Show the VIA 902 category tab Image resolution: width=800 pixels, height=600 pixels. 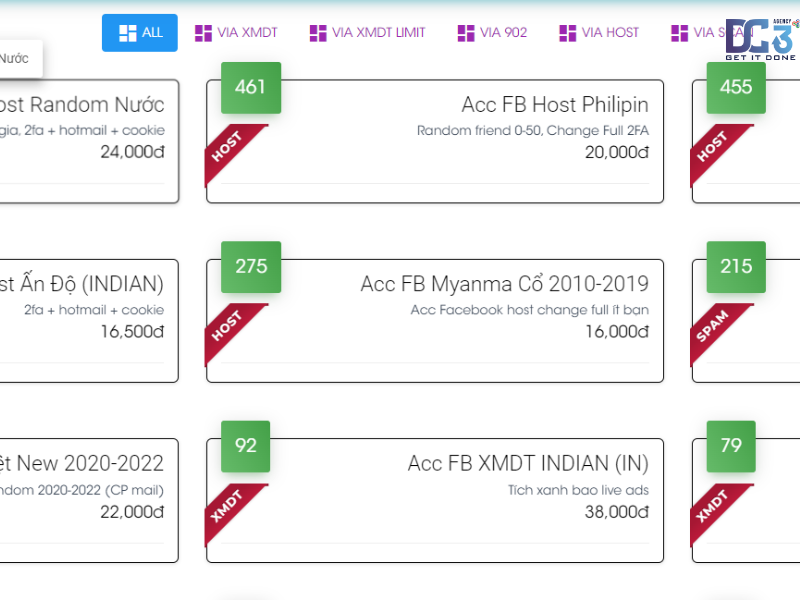492,33
